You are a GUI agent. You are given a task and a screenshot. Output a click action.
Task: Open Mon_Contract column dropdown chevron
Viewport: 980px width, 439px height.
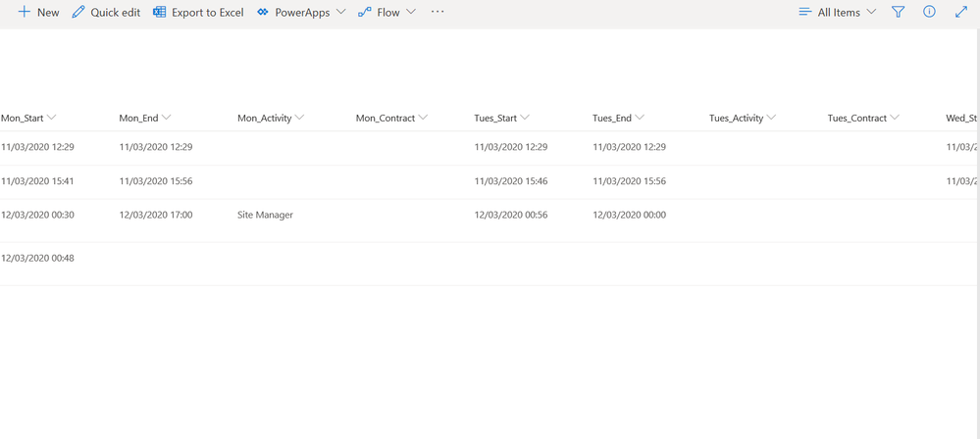click(x=423, y=118)
